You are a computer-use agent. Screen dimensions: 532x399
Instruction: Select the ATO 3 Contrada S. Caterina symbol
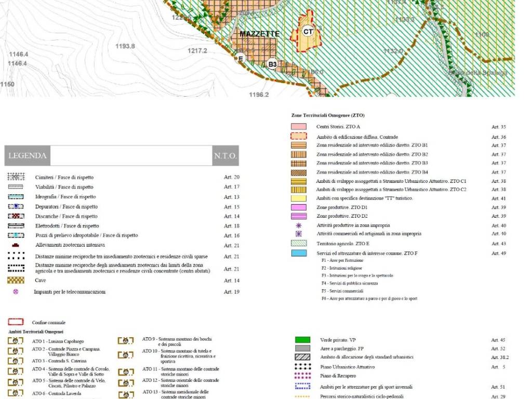pos(16,361)
